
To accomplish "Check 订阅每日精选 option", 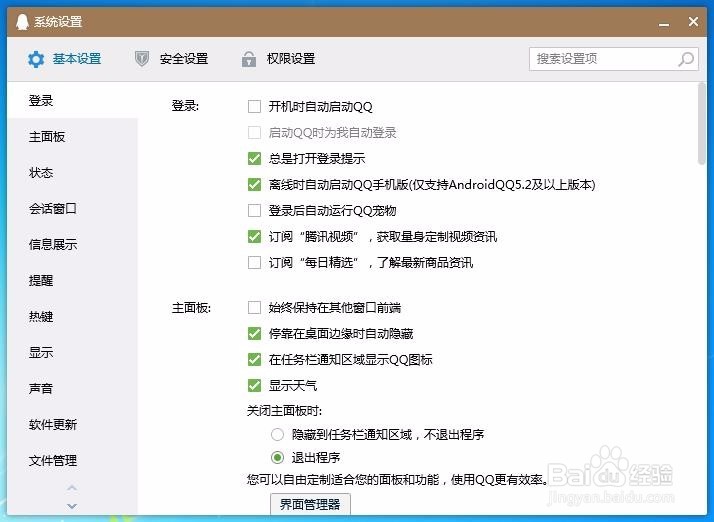I will (x=254, y=262).
